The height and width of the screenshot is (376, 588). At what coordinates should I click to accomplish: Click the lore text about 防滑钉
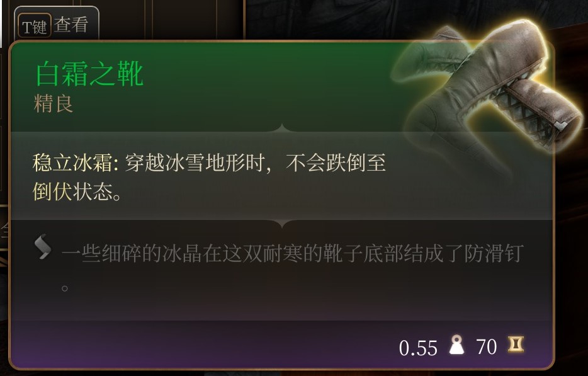coord(293,254)
